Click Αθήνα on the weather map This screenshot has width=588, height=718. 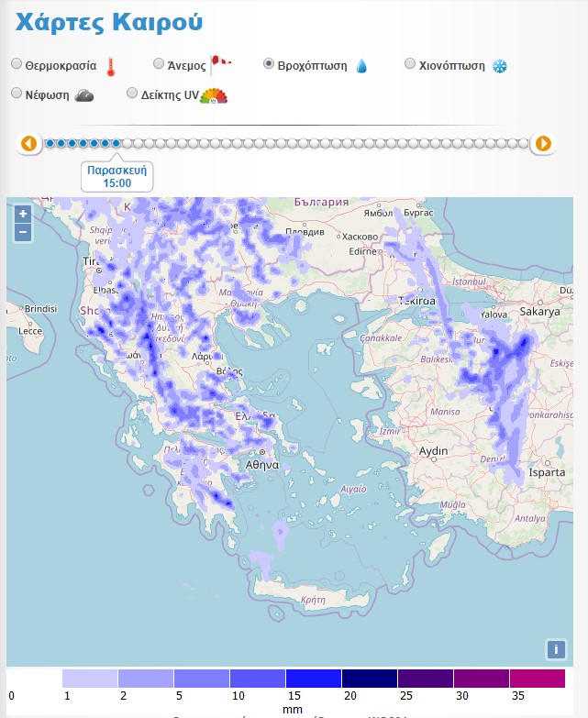click(x=261, y=464)
